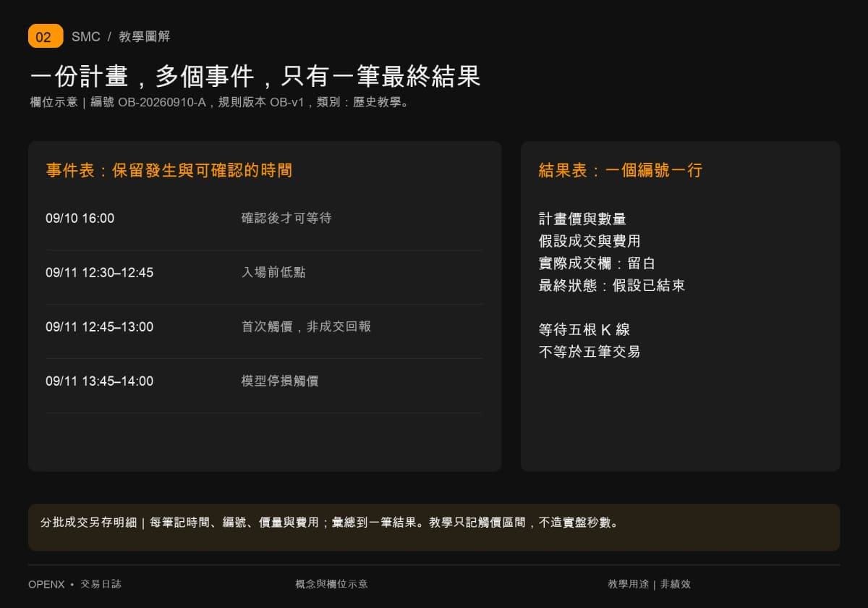Click the line 等待五根 K 線
Image resolution: width=868 pixels, height=608 pixels.
click(x=584, y=330)
